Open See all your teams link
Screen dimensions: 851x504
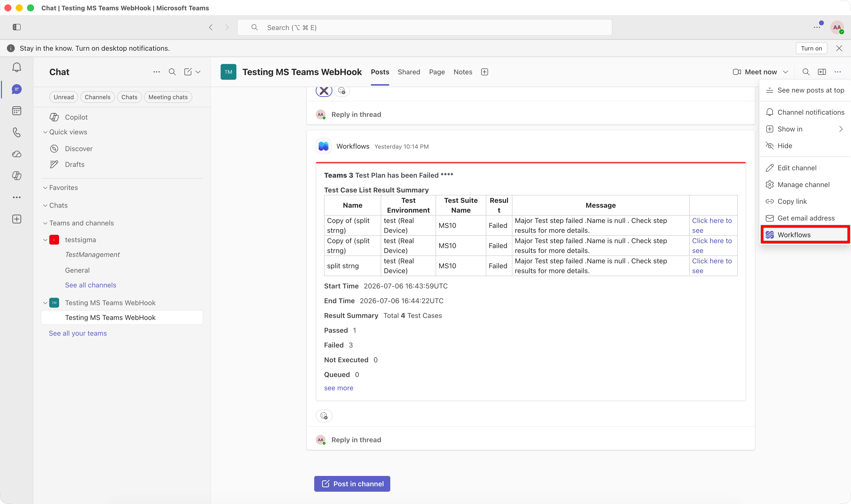pos(78,333)
